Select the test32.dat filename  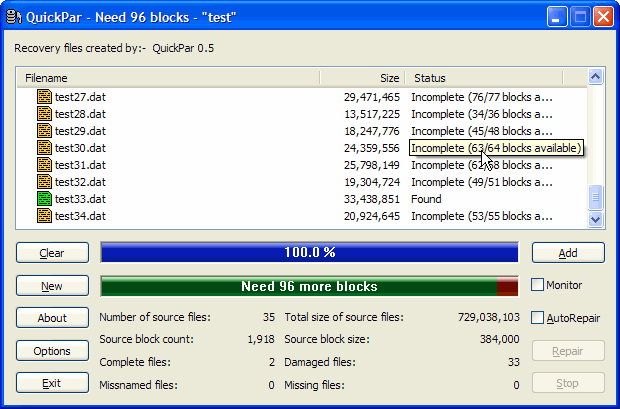pyautogui.click(x=80, y=182)
